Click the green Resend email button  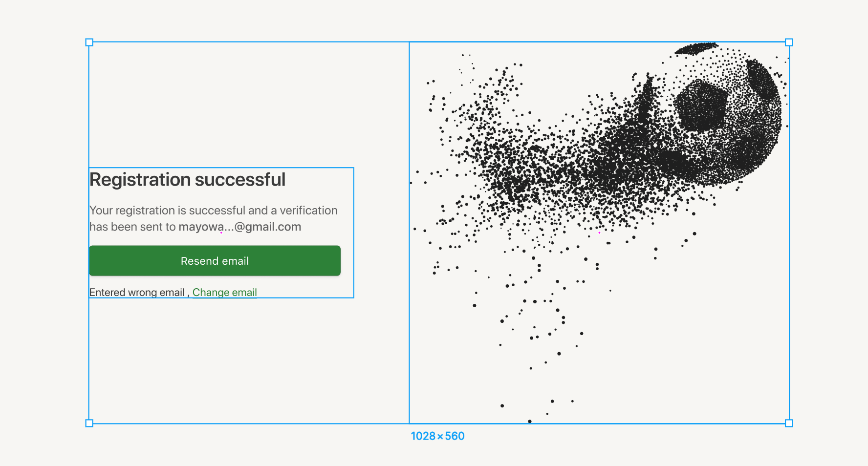tap(215, 261)
